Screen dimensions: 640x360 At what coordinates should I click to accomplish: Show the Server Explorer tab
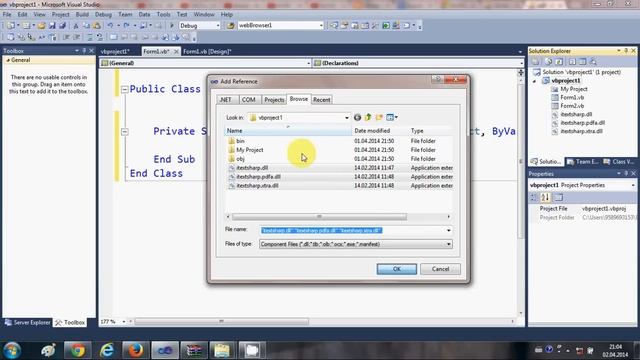coord(27,322)
